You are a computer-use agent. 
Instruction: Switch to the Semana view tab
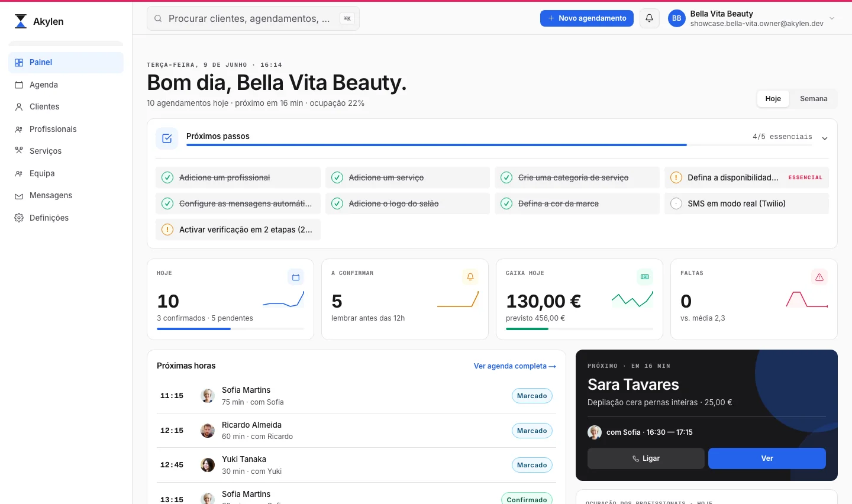pyautogui.click(x=814, y=99)
